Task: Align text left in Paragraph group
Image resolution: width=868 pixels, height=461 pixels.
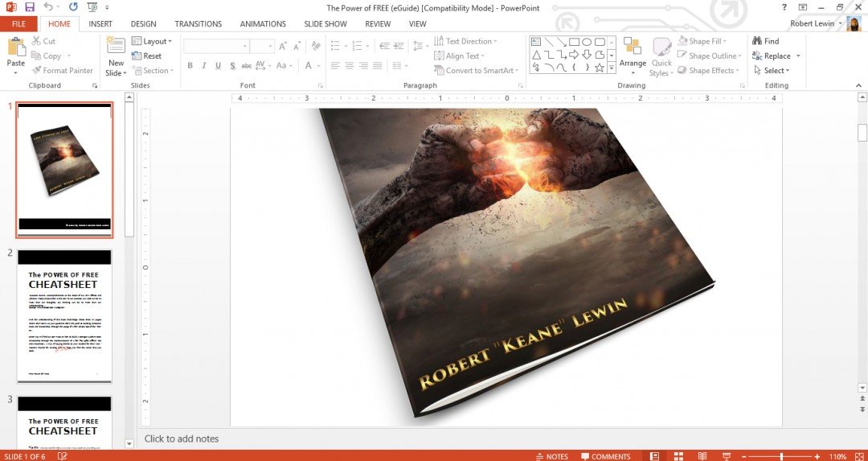Action: pos(335,65)
